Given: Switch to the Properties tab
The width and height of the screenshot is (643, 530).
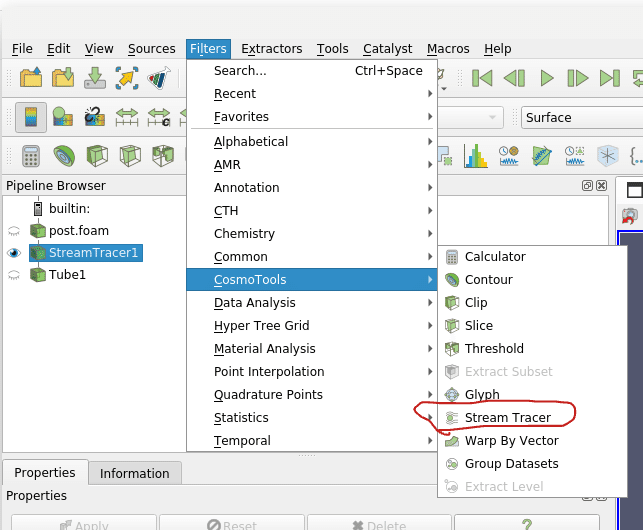Looking at the screenshot, I should tap(45, 473).
